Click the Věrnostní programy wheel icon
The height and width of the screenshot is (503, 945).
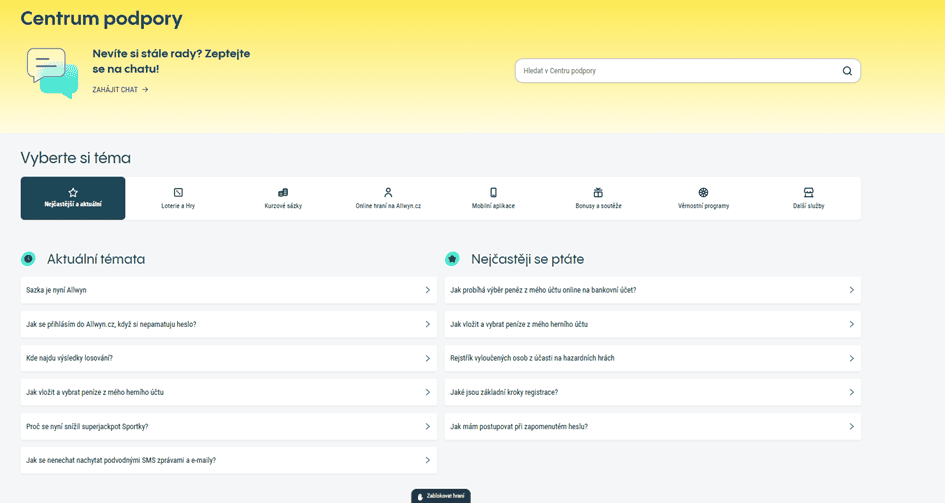[x=703, y=193]
